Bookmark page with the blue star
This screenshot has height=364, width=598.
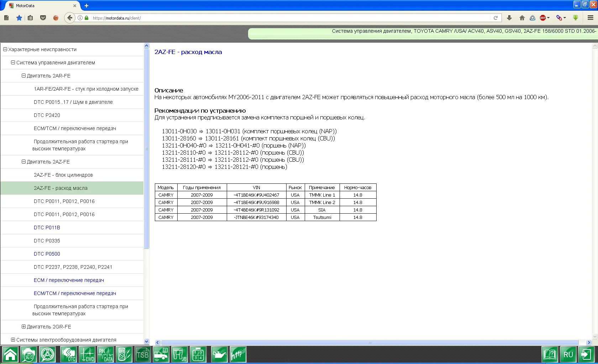coord(19,18)
